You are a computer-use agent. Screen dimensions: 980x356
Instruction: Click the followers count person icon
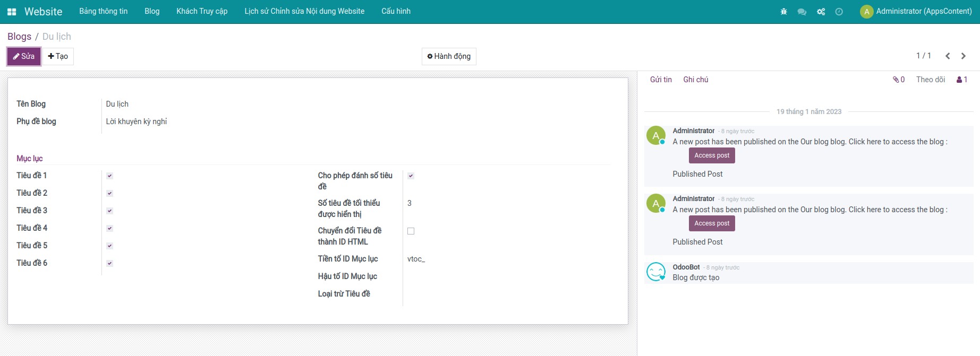(x=961, y=80)
